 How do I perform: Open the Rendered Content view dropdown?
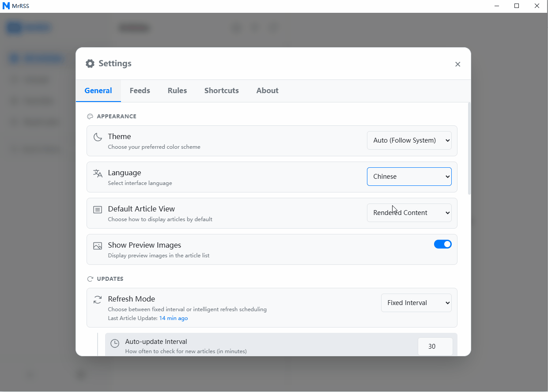pyautogui.click(x=409, y=213)
